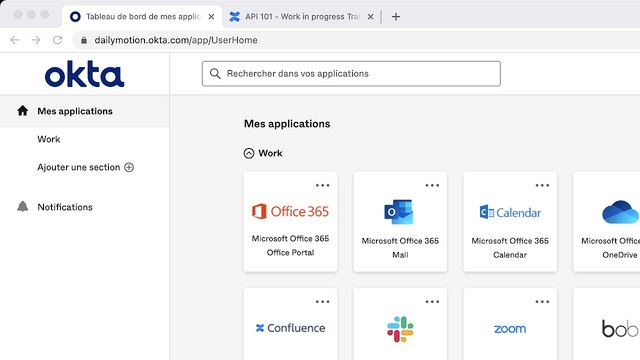Viewport: 640px width, 360px height.
Task: Open options menu on Office Portal card
Action: click(x=322, y=185)
